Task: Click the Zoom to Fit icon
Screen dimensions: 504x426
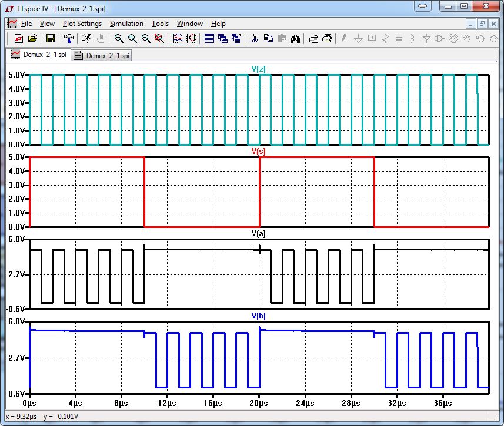Action: pos(159,39)
